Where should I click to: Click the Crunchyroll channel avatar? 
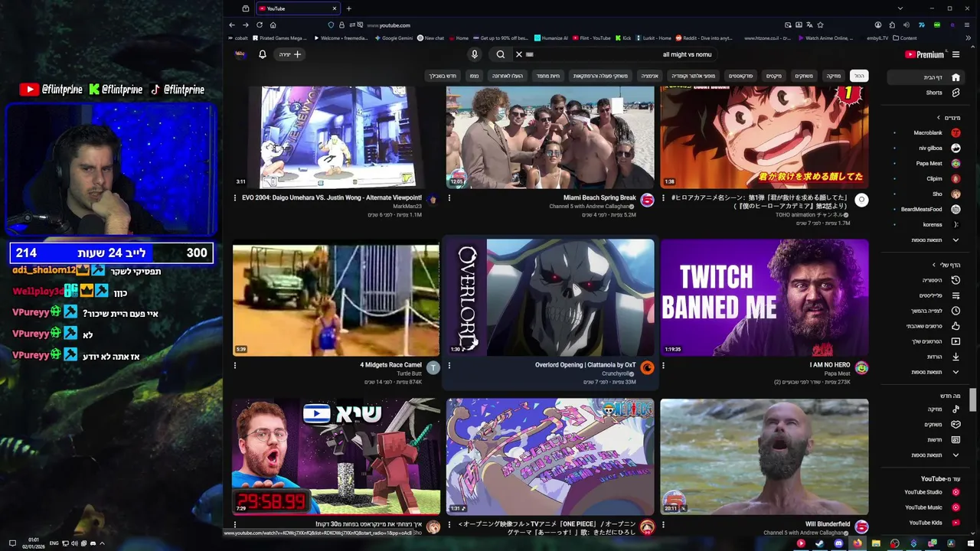point(647,368)
